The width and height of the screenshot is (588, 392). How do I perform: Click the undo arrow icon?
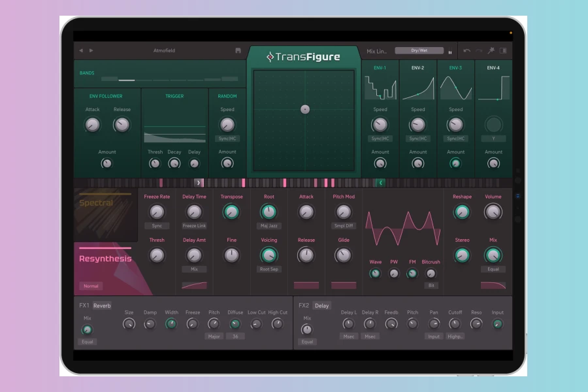pos(466,50)
